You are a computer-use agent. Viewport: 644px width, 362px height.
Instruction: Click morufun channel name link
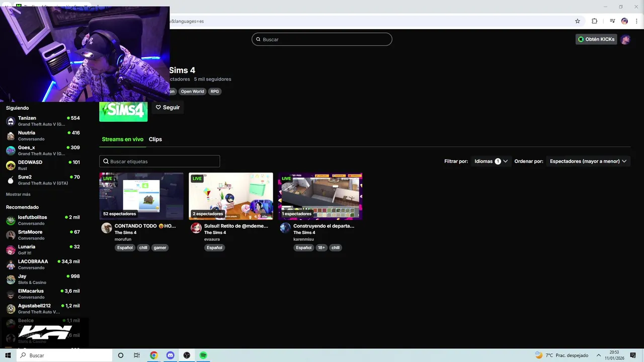click(x=122, y=239)
